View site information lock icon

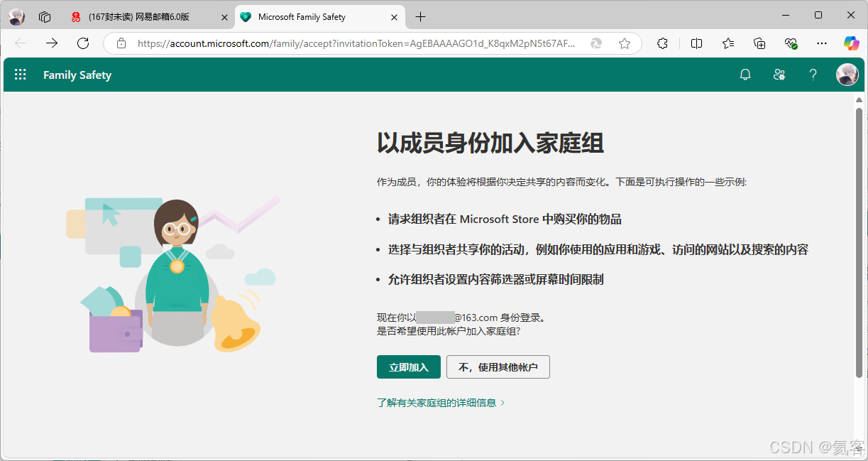point(121,43)
